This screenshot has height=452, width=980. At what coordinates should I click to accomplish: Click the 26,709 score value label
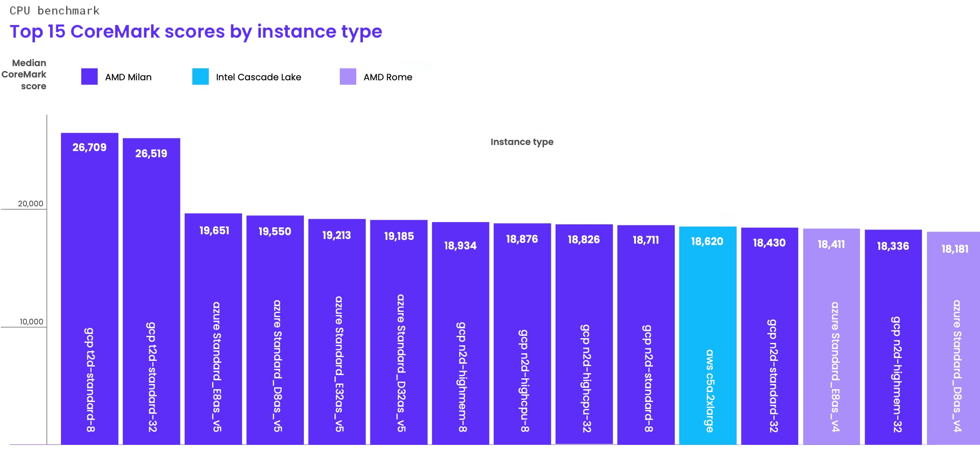[x=89, y=147]
